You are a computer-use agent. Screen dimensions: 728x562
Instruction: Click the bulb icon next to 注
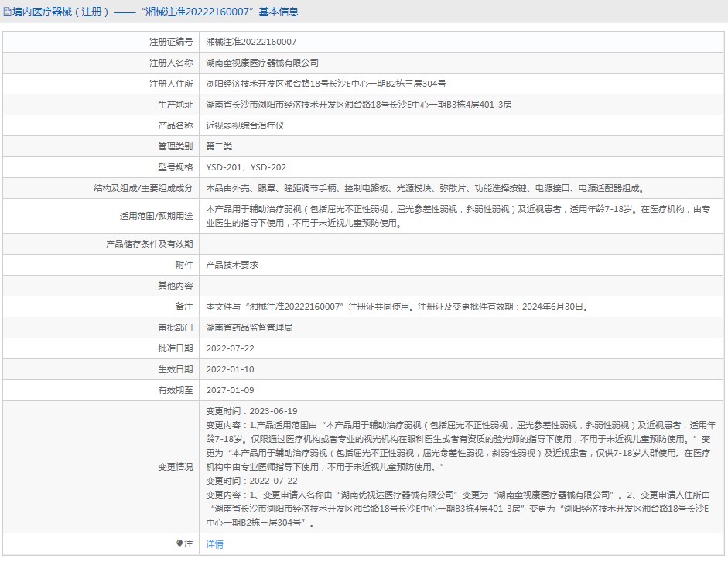pyautogui.click(x=180, y=543)
